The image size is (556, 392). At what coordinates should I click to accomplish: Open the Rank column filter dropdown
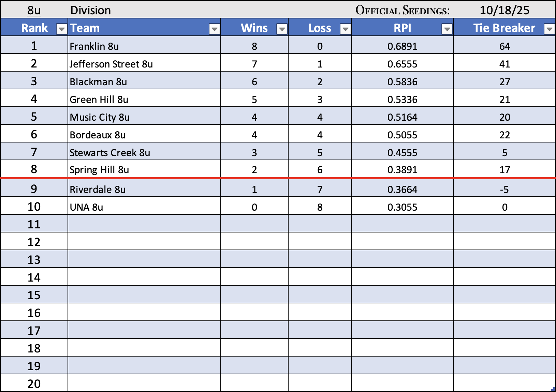61,30
